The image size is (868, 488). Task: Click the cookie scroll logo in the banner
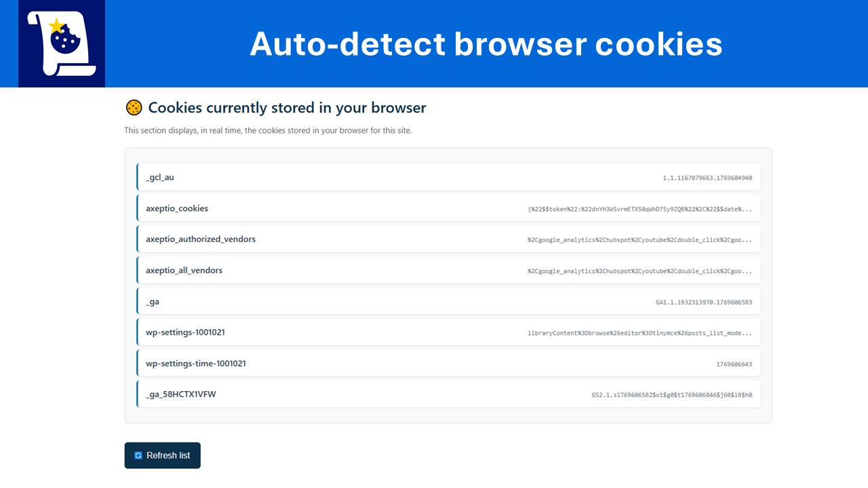pyautogui.click(x=62, y=43)
